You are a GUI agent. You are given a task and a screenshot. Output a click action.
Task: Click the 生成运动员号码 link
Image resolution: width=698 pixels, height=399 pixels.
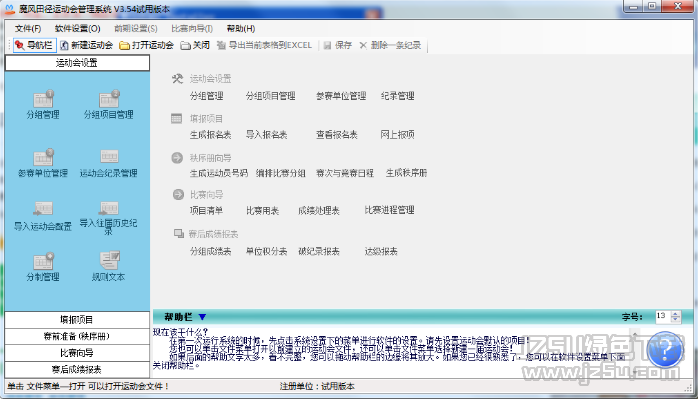[x=219, y=173]
